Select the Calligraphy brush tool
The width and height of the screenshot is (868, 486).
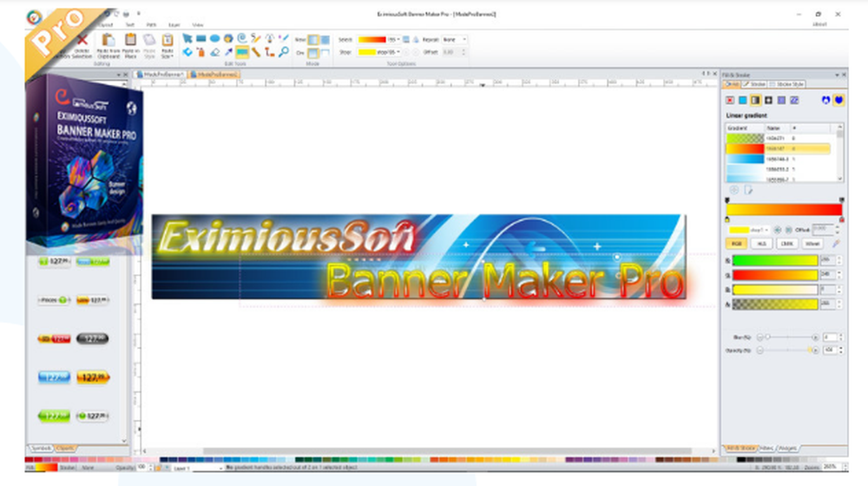(284, 38)
